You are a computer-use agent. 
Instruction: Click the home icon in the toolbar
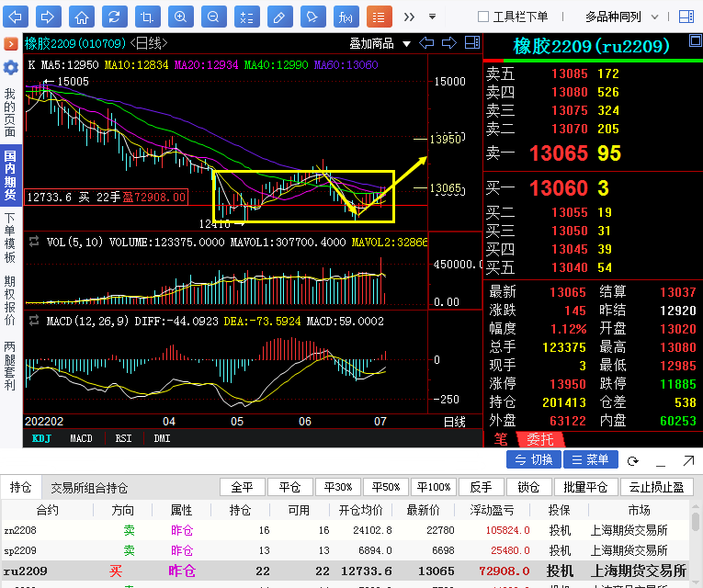click(x=82, y=17)
